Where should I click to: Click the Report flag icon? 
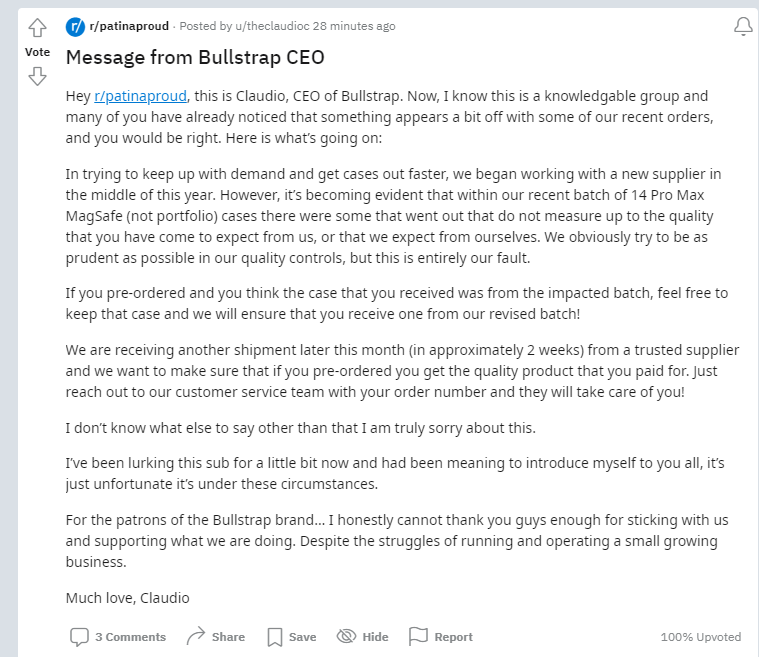tap(418, 636)
